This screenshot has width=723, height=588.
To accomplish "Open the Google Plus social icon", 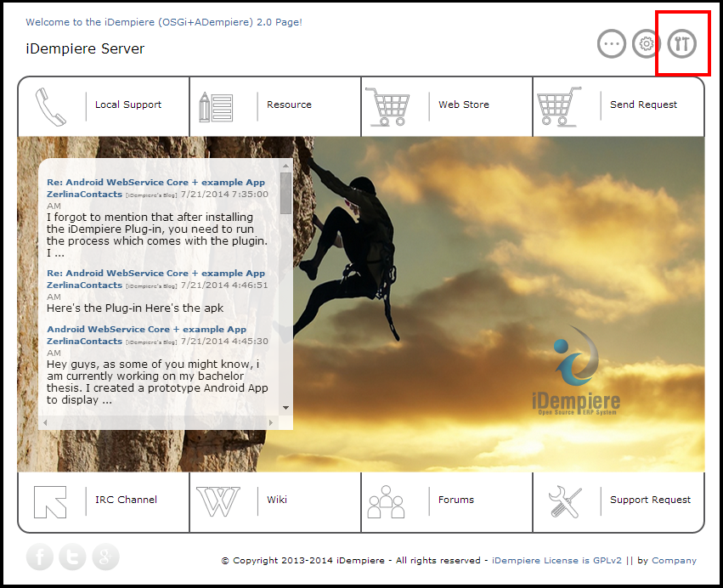I will [105, 557].
